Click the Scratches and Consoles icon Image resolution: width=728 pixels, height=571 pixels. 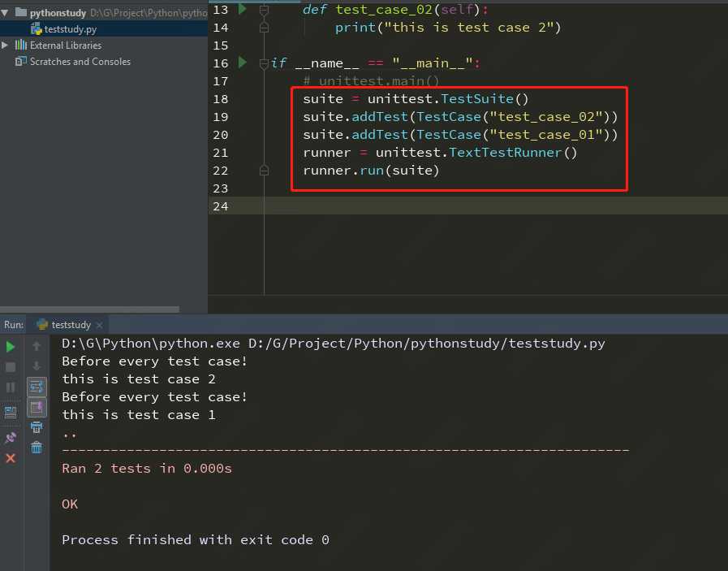21,61
